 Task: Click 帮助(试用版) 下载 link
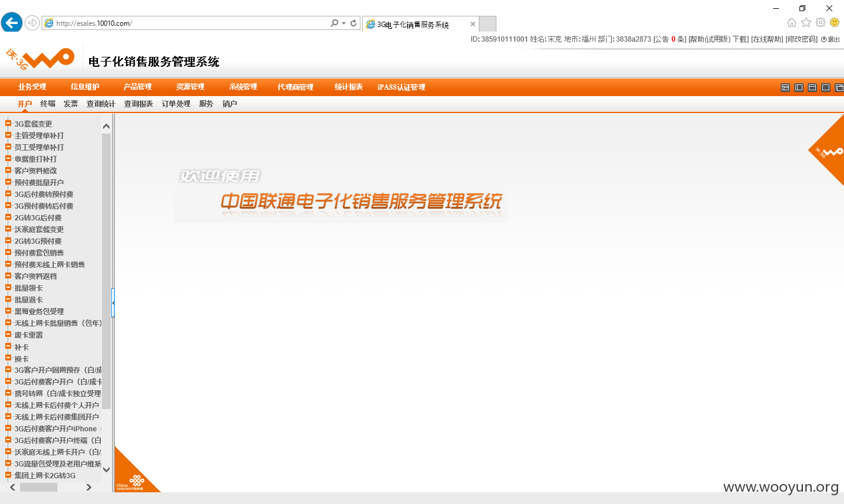[719, 39]
